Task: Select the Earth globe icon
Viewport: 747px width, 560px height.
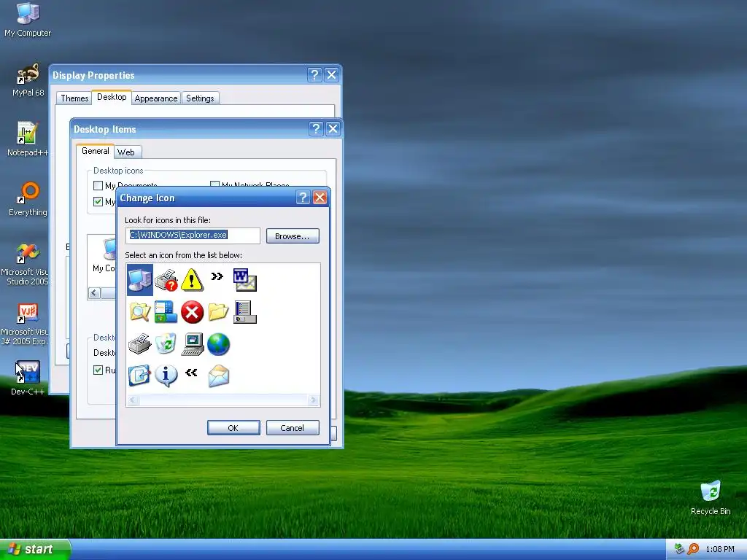Action: [218, 344]
